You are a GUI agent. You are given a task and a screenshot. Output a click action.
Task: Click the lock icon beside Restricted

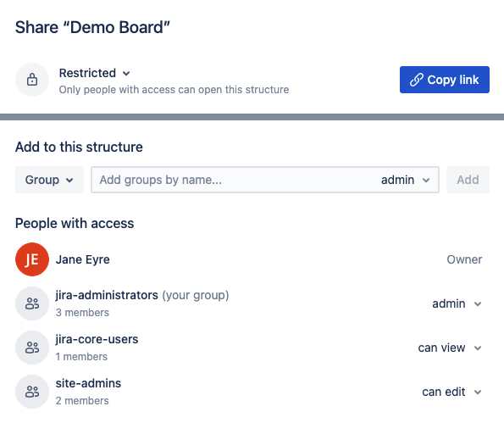coord(32,80)
